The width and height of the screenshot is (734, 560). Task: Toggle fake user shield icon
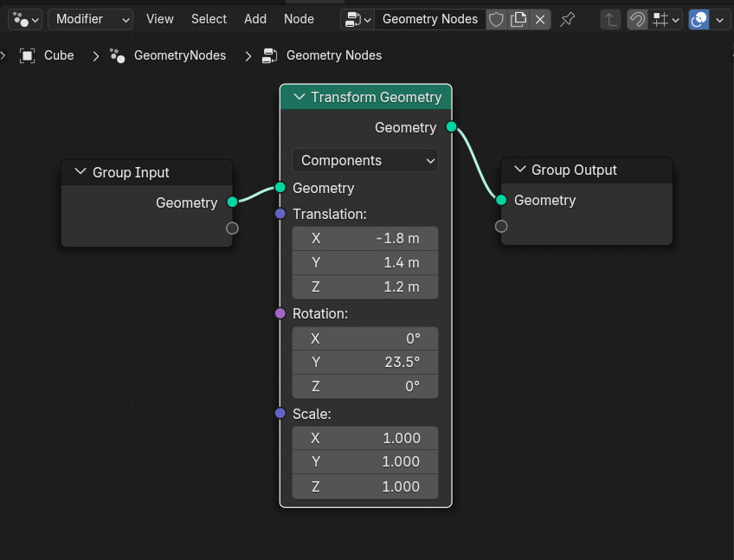[x=496, y=20]
